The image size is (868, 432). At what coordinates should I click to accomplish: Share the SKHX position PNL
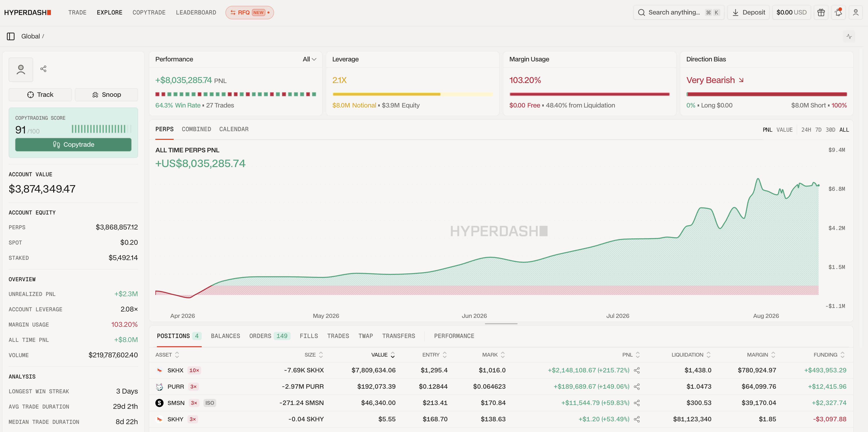coord(637,370)
